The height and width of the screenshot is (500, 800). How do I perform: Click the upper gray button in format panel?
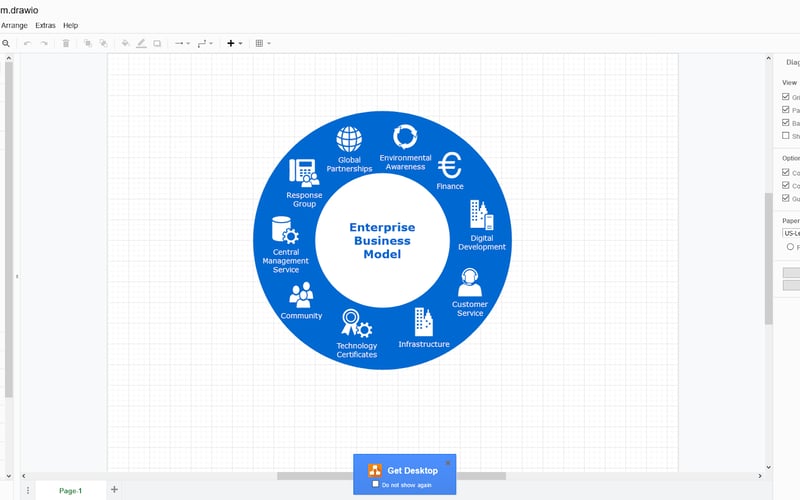point(791,273)
